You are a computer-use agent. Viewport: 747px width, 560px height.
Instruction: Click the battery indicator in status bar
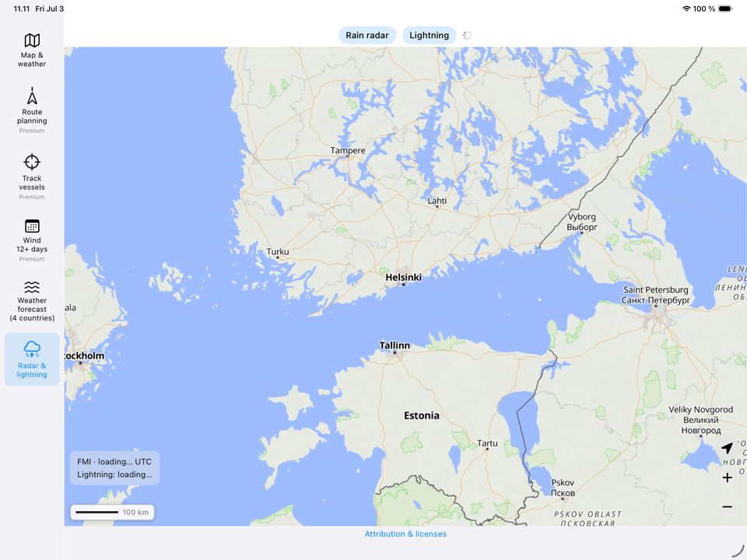[x=725, y=9]
